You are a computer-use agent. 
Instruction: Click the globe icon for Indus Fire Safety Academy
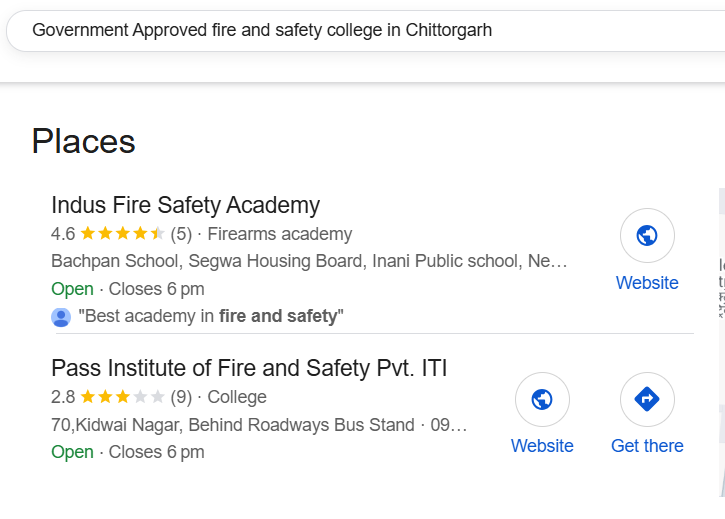[647, 236]
